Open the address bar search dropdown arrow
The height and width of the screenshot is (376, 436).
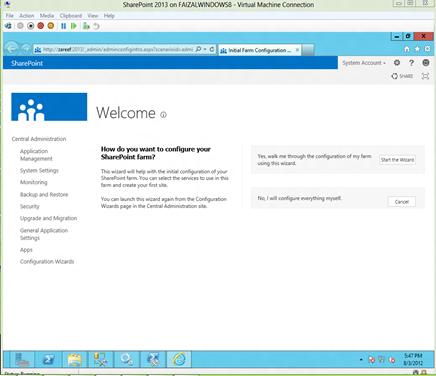point(205,49)
